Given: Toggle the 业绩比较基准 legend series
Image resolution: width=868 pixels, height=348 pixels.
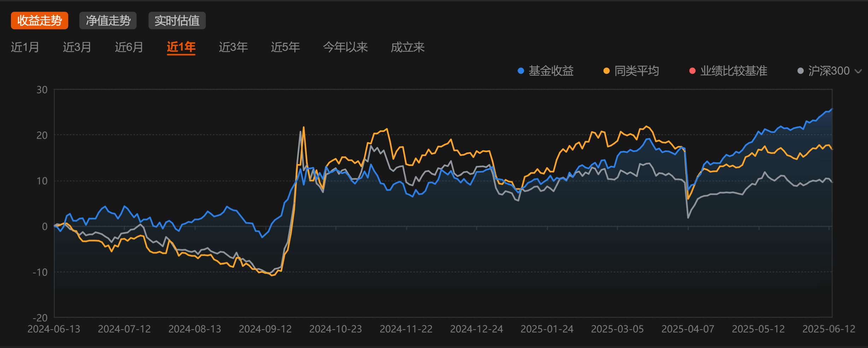Looking at the screenshot, I should [x=728, y=71].
